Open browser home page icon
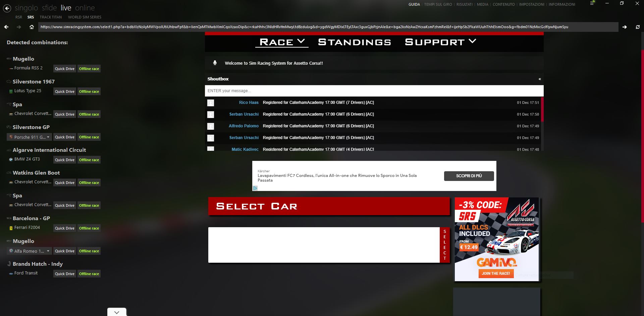This screenshot has width=644, height=316. pos(32,27)
